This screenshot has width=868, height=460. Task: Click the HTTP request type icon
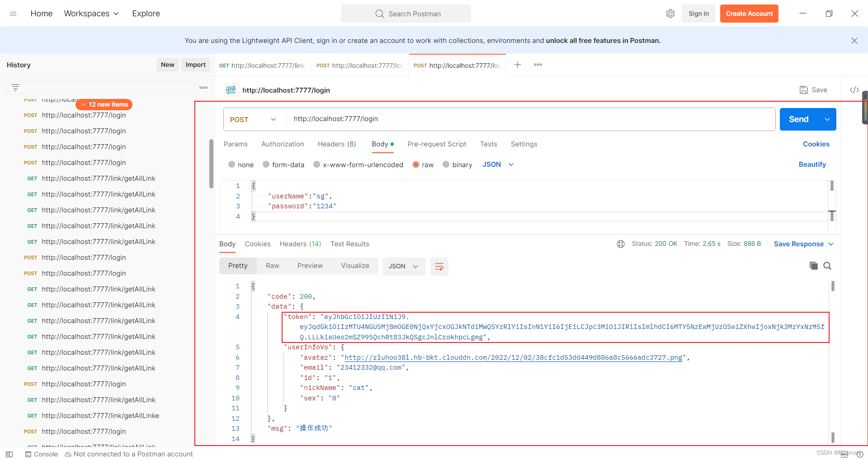tap(231, 90)
